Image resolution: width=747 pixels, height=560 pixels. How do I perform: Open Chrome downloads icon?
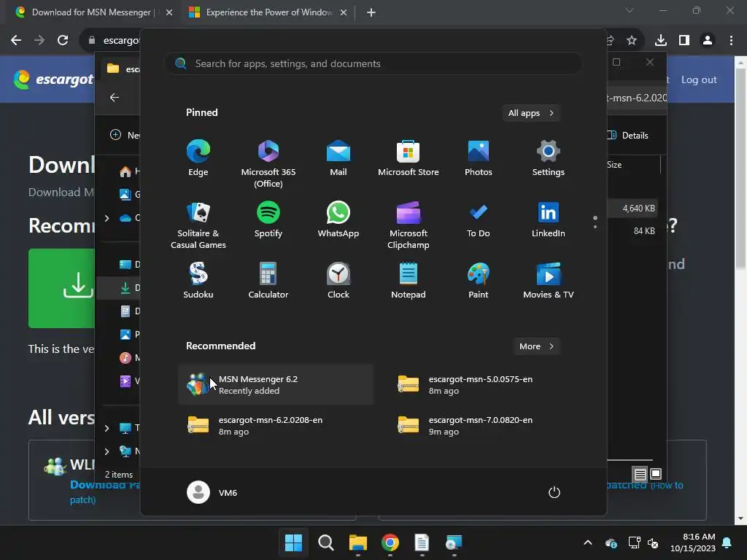[x=661, y=40]
